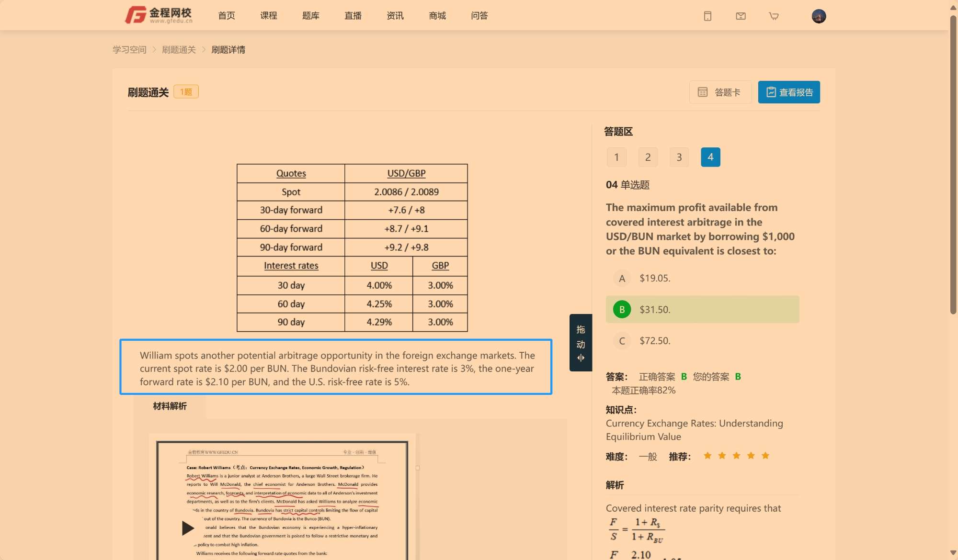Choose option B $31.50
Image resolution: width=958 pixels, height=560 pixels.
click(702, 309)
